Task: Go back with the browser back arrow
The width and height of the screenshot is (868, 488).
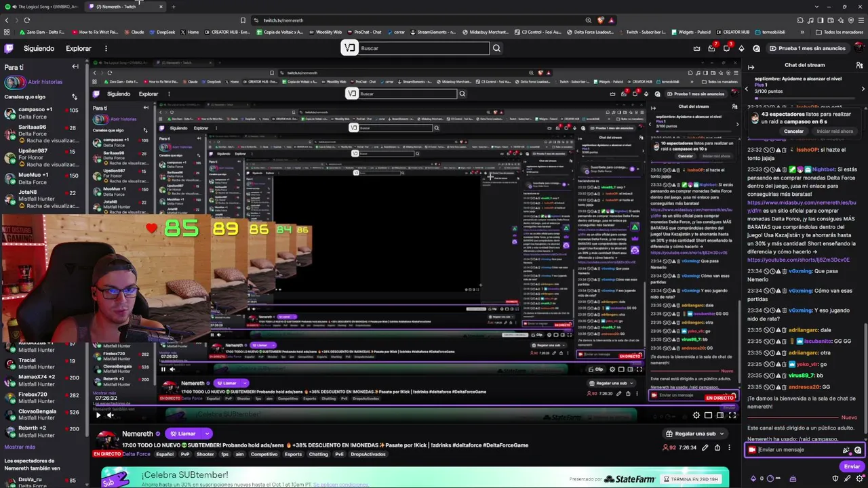Action: coord(7,20)
